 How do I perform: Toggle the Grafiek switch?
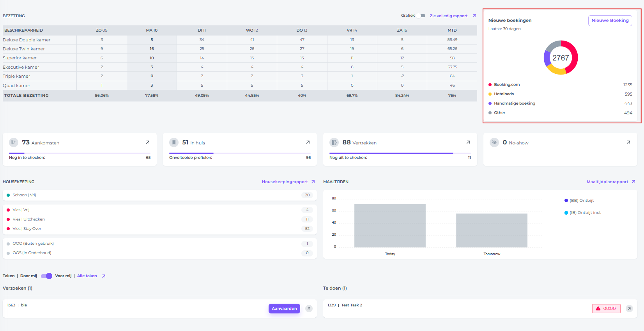(x=422, y=16)
